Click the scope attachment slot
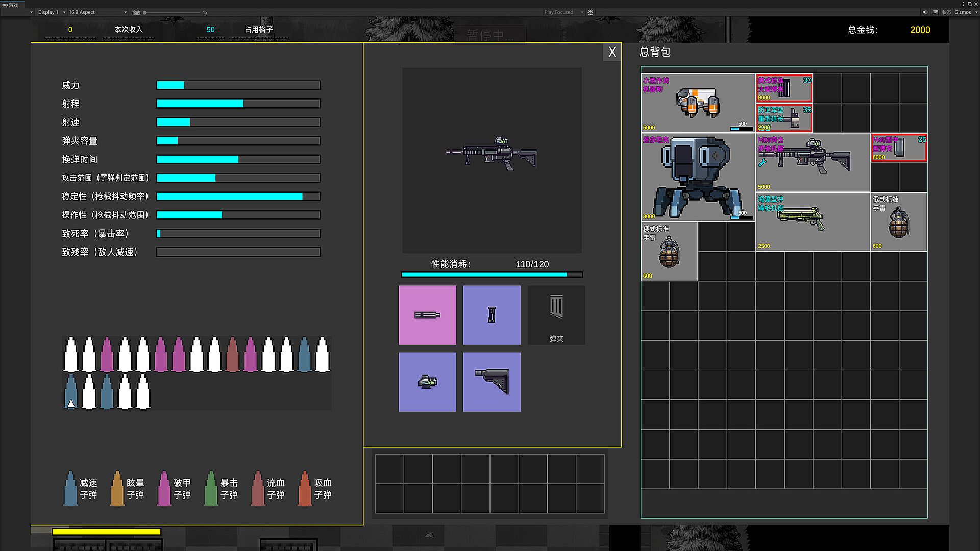Image resolution: width=980 pixels, height=551 pixels. click(427, 382)
